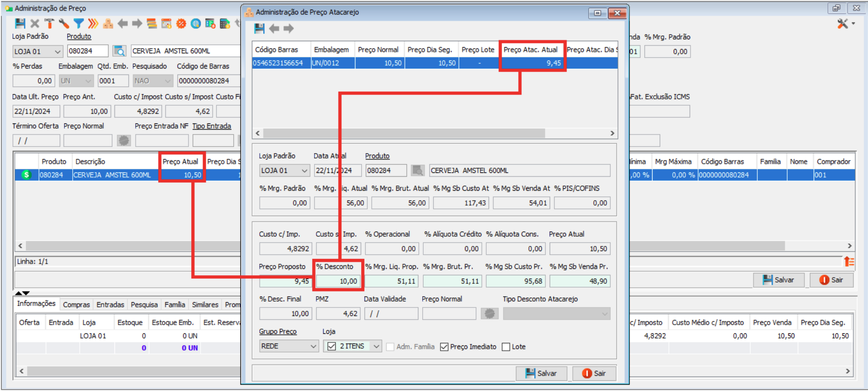Open the Grupo Preço REDE dropdown
868x391 pixels.
(313, 346)
